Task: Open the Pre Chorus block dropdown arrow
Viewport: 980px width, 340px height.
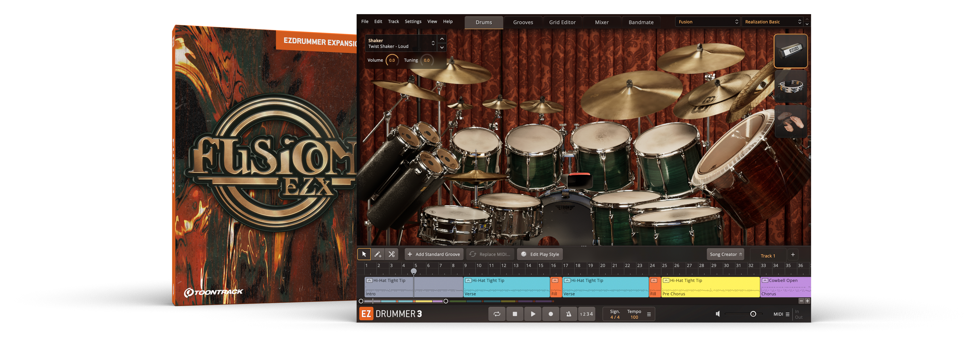Action: 666,281
